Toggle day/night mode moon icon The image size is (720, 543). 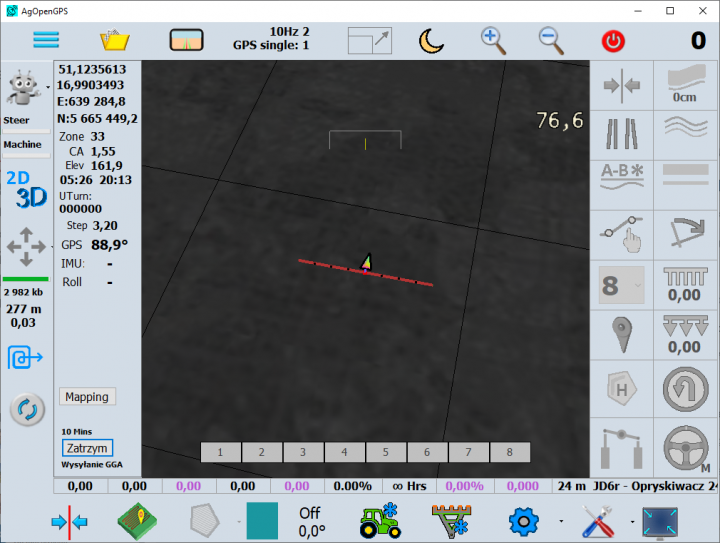pyautogui.click(x=431, y=40)
